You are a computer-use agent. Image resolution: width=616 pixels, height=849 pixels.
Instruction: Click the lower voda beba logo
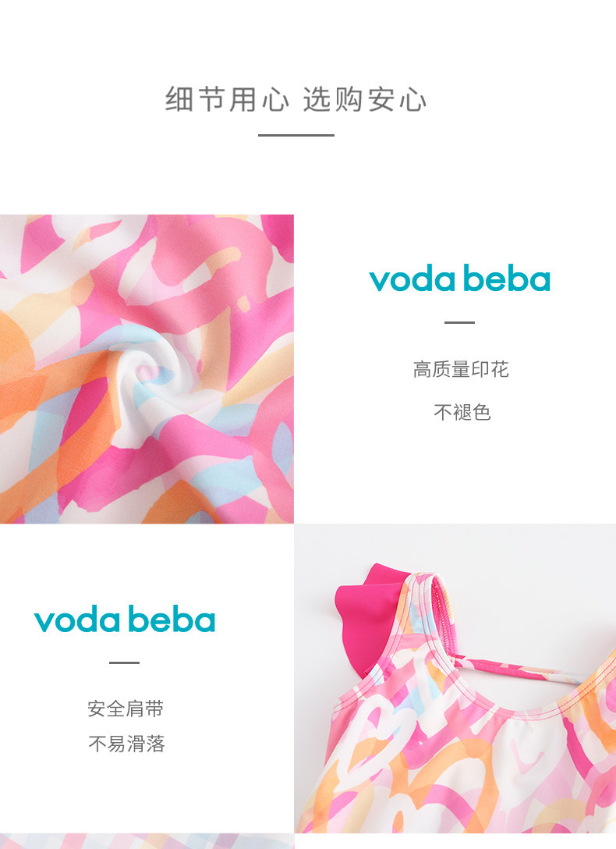(125, 620)
